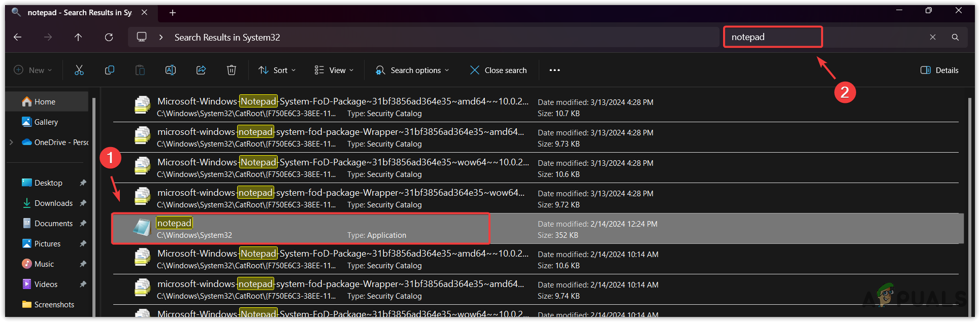Open a new tab with plus button
The width and height of the screenshot is (980, 322).
[173, 13]
